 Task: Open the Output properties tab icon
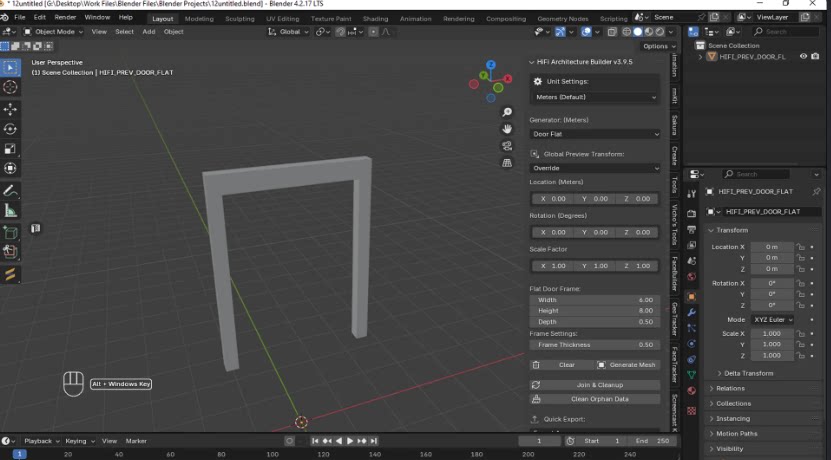click(691, 229)
